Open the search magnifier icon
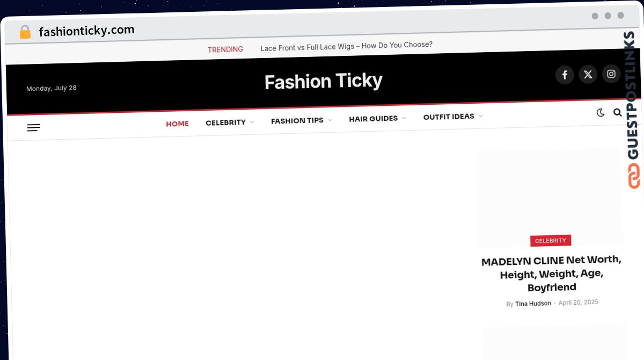Image resolution: width=644 pixels, height=360 pixels. pyautogui.click(x=618, y=112)
